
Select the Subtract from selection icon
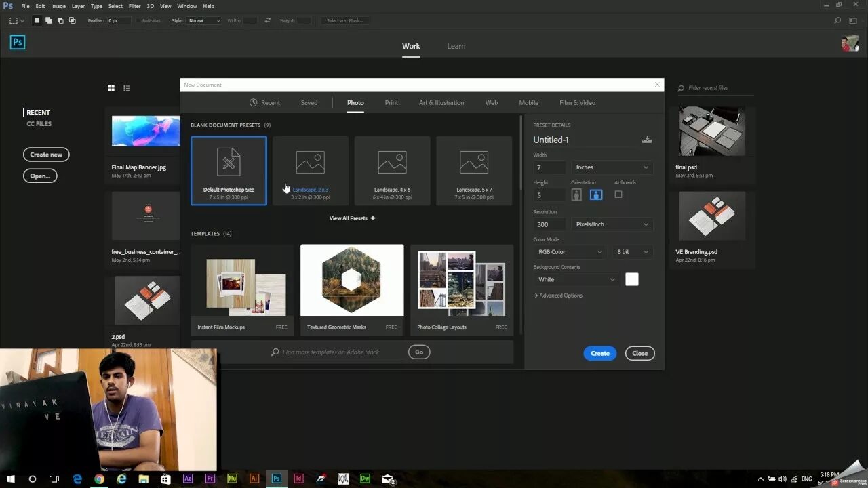tap(61, 20)
